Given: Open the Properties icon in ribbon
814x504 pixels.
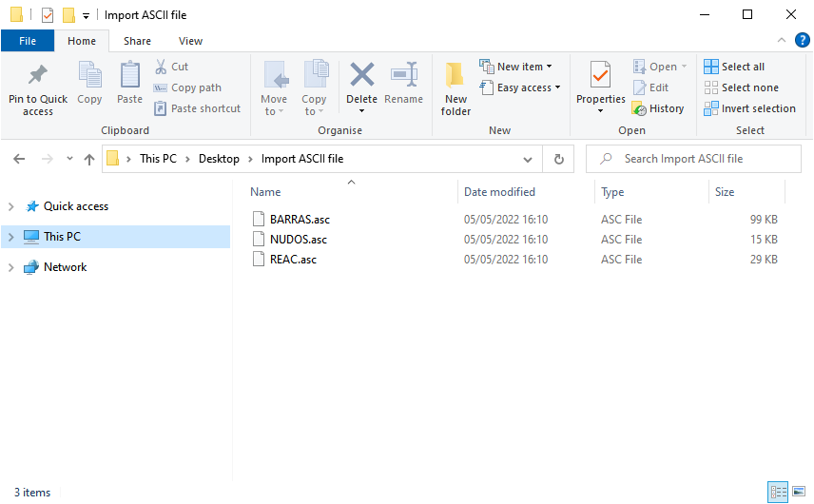Looking at the screenshot, I should click(600, 76).
